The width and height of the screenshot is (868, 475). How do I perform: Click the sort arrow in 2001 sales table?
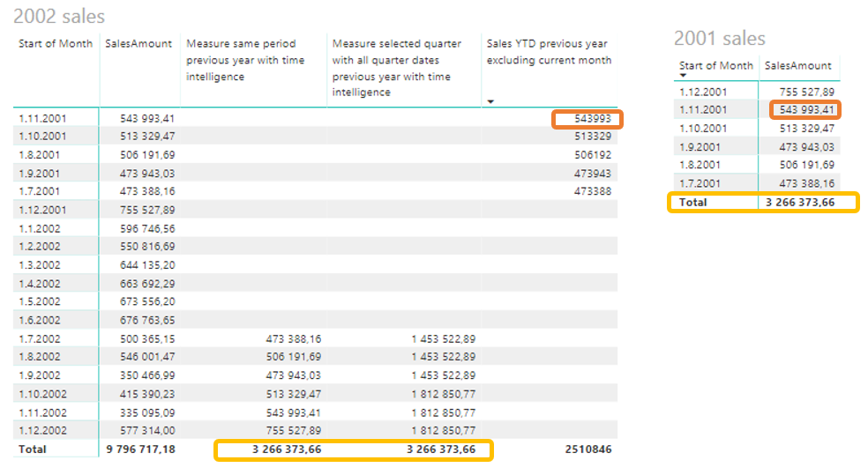click(x=683, y=76)
